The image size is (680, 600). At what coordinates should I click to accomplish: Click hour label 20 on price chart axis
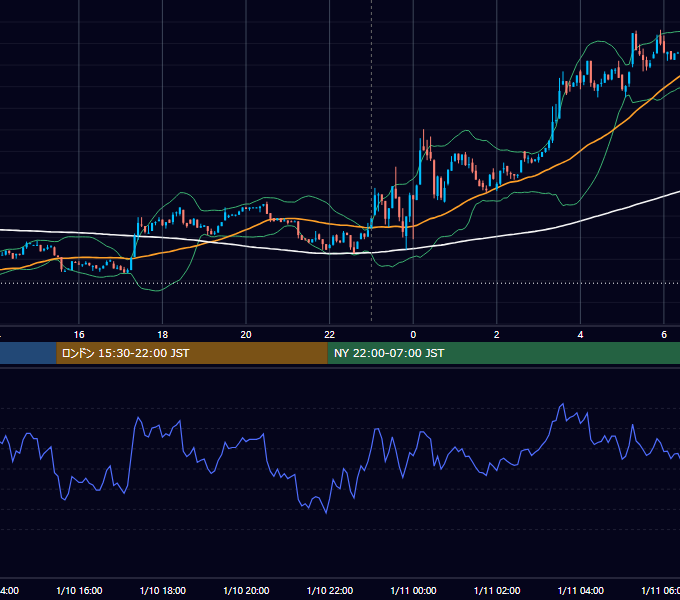(246, 335)
